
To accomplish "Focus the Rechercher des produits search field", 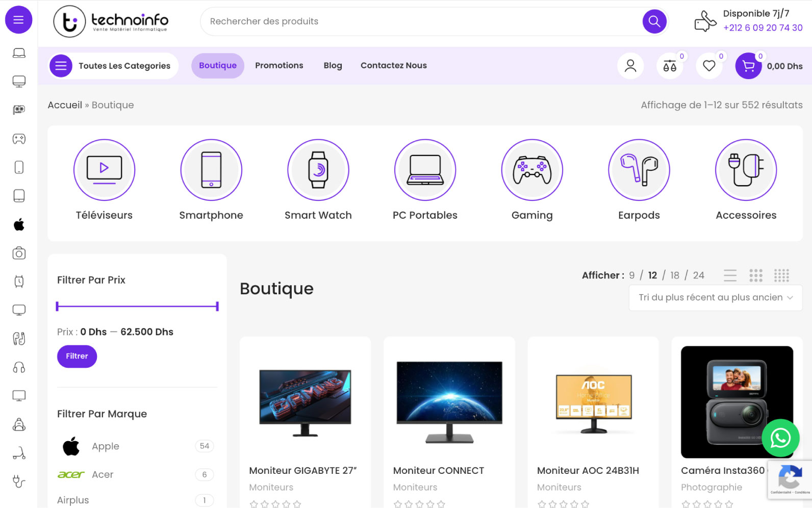I will [x=421, y=21].
